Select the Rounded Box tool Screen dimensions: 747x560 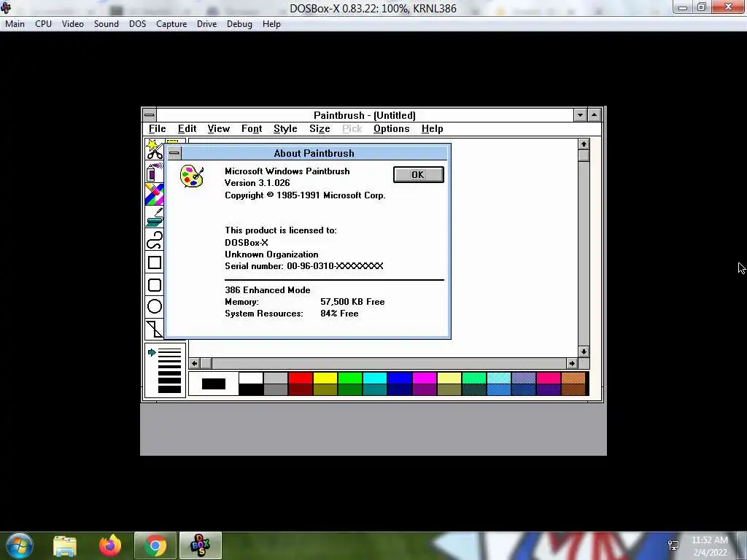point(154,285)
